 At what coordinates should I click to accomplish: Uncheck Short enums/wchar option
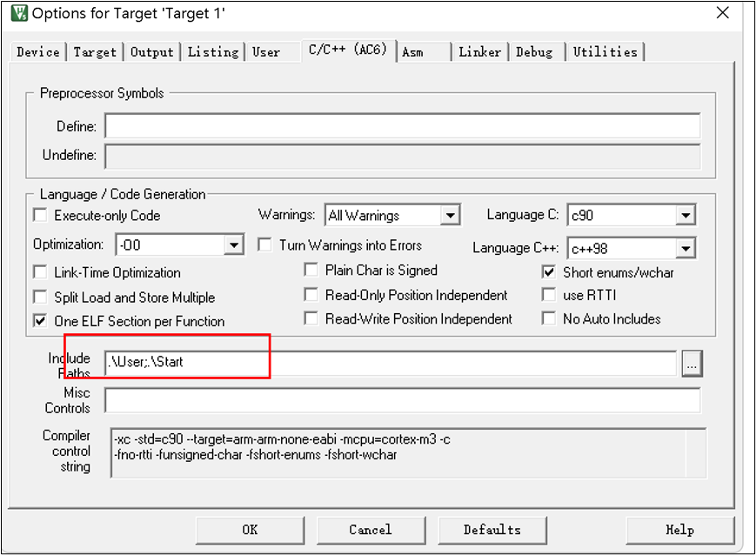coord(549,272)
